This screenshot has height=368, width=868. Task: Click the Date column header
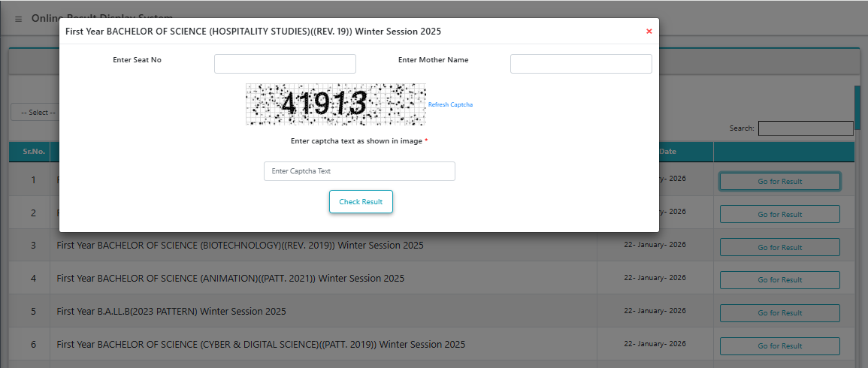pyautogui.click(x=667, y=152)
